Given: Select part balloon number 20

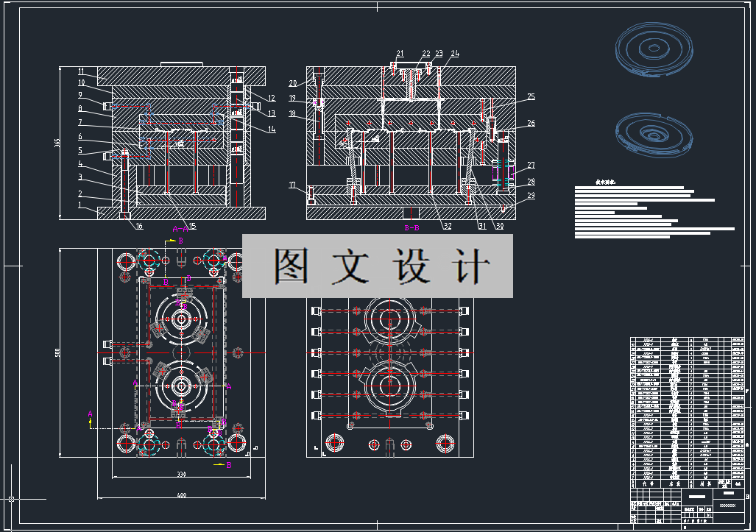Looking at the screenshot, I should [293, 83].
